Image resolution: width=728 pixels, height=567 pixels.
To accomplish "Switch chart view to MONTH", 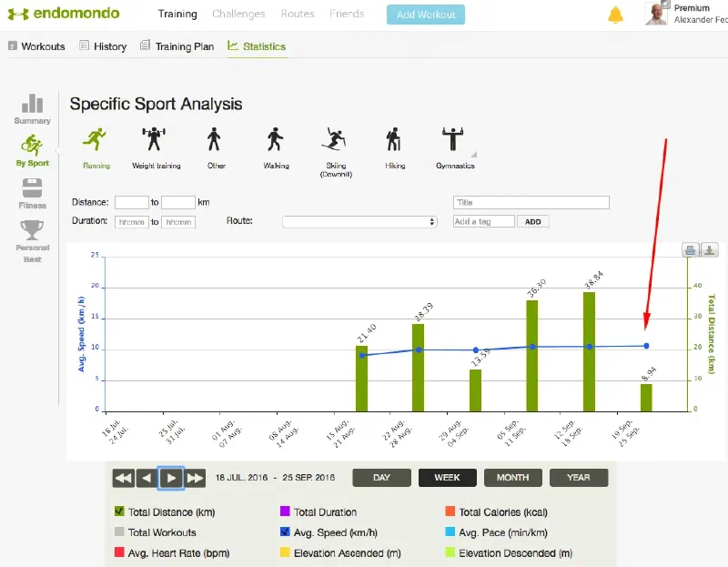I will coord(512,478).
